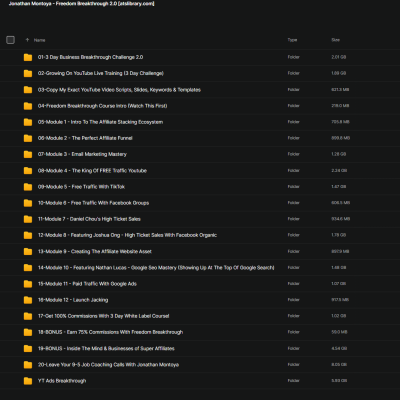
Task: Open folder icon for 08-Module 4 King Of FREE Traffic
Action: coord(28,171)
